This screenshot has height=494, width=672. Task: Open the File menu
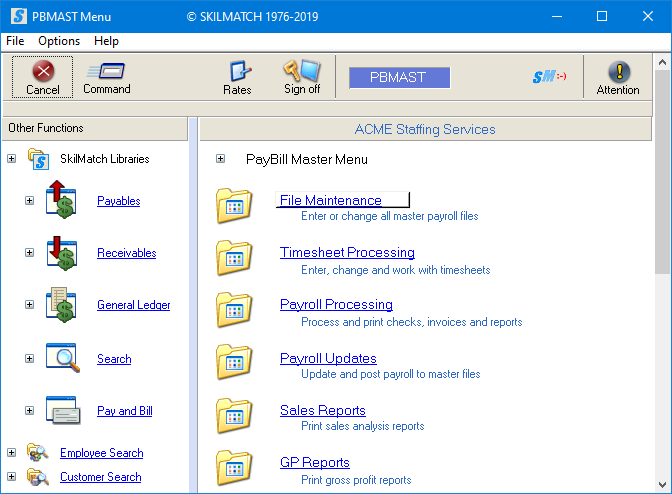(15, 41)
